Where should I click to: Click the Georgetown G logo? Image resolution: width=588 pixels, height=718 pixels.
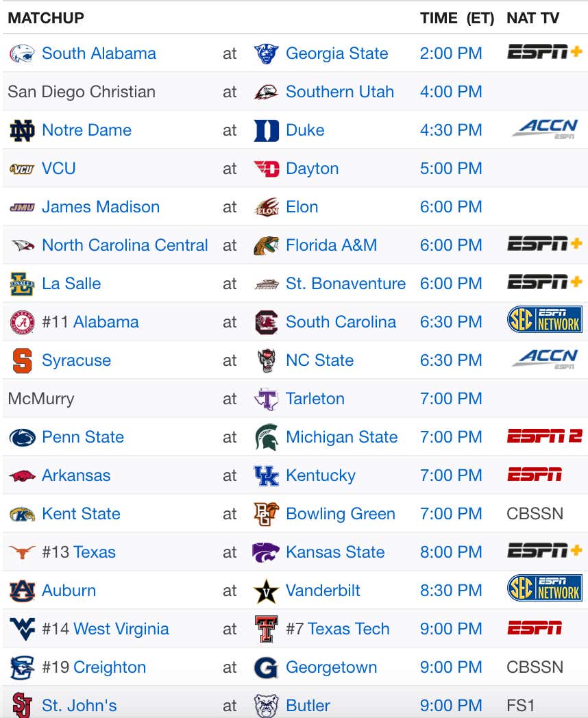tap(266, 667)
